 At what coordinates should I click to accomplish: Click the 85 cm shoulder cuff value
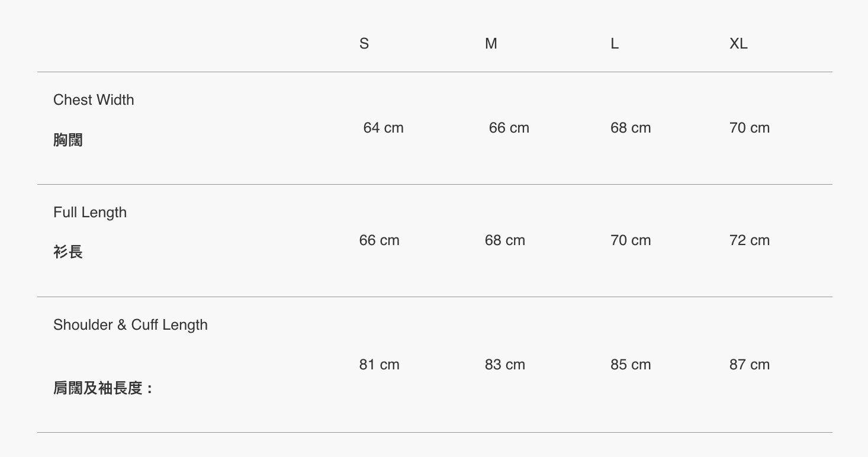pyautogui.click(x=631, y=365)
